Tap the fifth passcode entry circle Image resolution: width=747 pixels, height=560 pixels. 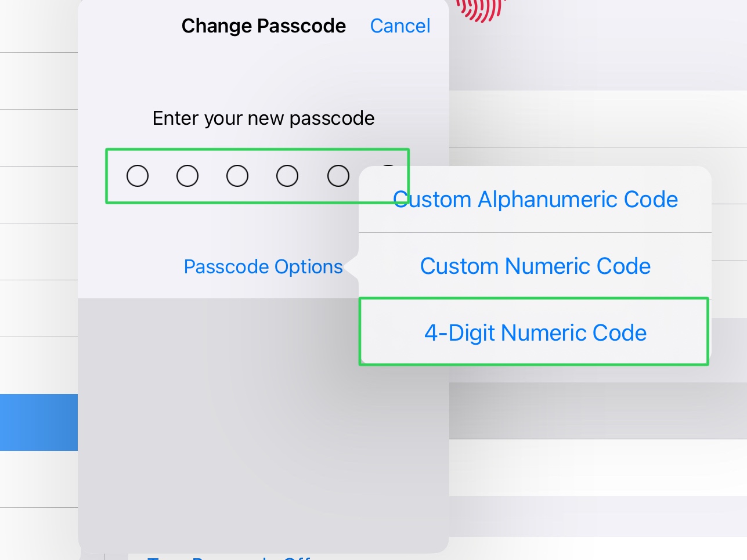point(337,175)
